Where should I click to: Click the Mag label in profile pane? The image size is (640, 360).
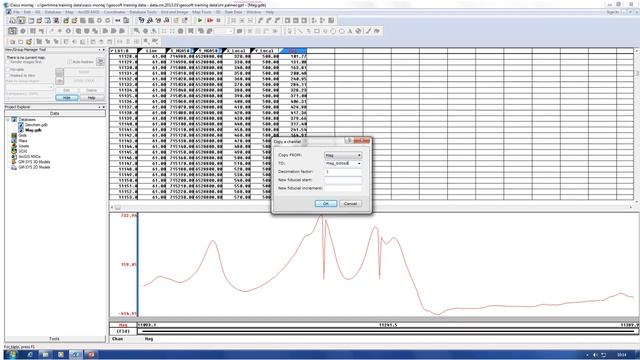pyautogui.click(x=123, y=325)
